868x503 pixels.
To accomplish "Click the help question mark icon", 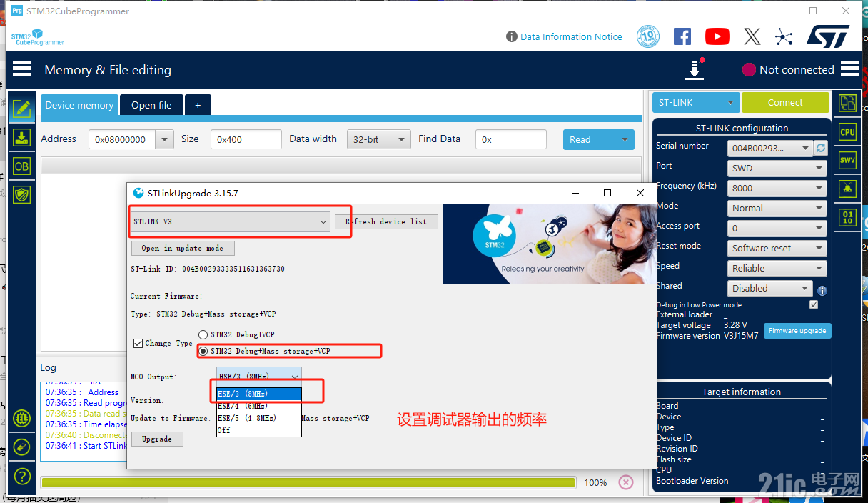I will coord(22,475).
